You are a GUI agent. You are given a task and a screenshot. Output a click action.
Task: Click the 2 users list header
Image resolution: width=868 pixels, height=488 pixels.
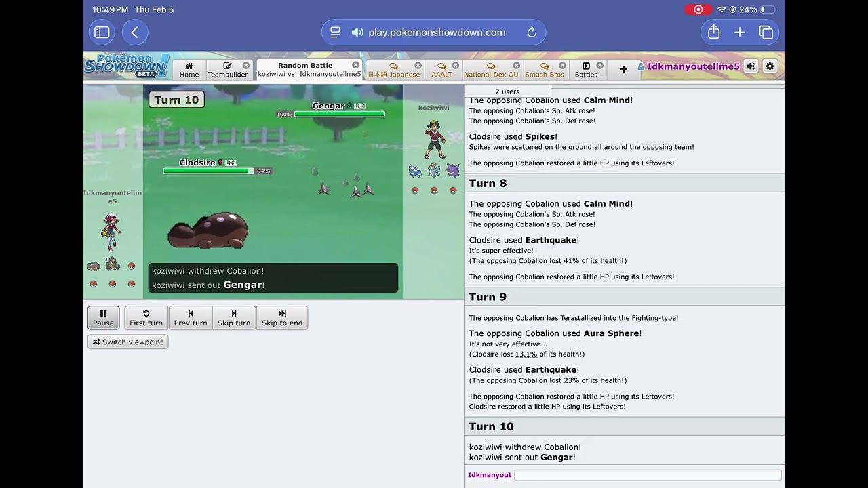click(x=507, y=91)
